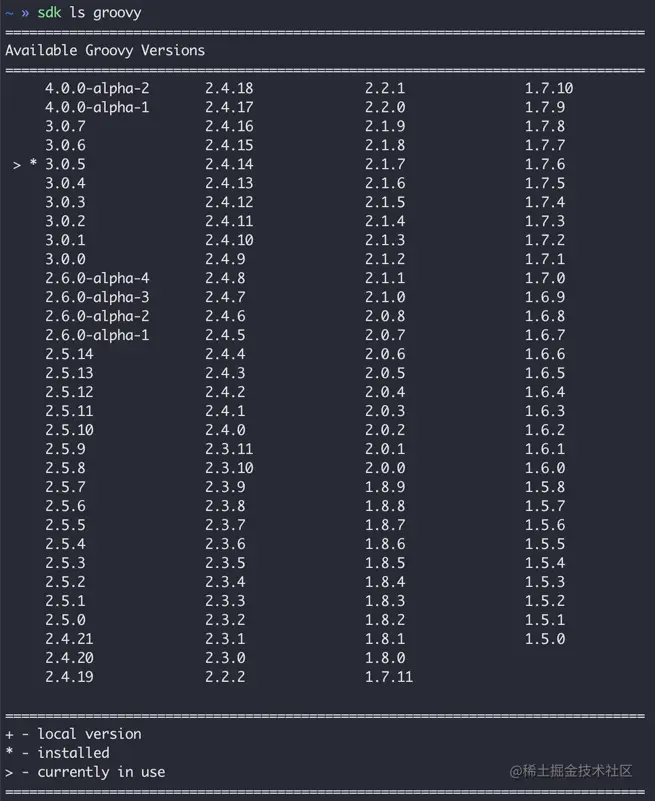Viewport: 655px width, 801px height.
Task: Select version 1.7.5
Action: coord(545,183)
